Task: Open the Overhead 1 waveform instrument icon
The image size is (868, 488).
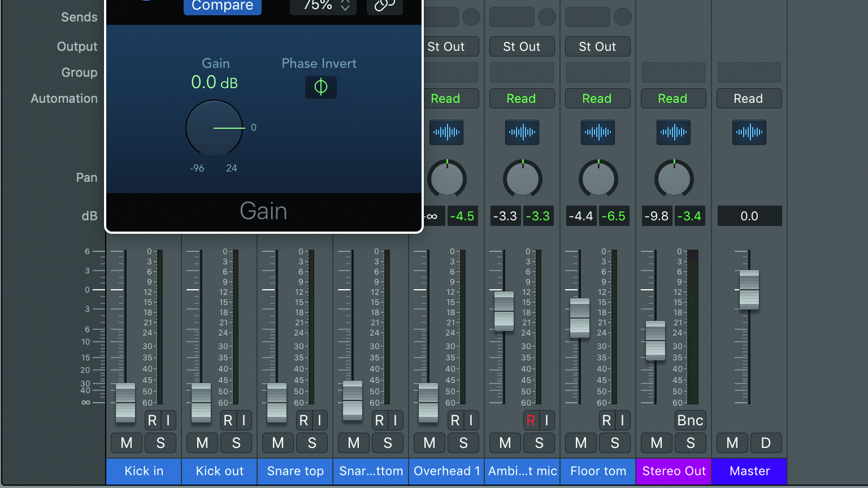Action: pyautogui.click(x=446, y=132)
